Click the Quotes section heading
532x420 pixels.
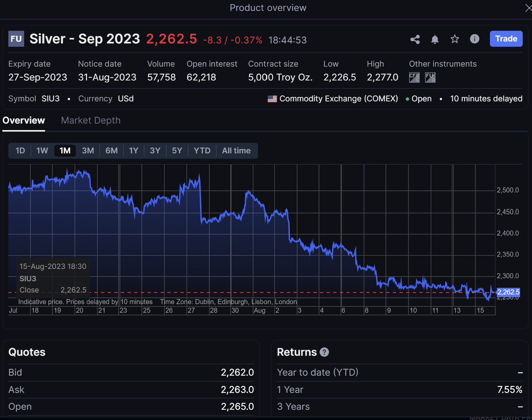tap(27, 352)
